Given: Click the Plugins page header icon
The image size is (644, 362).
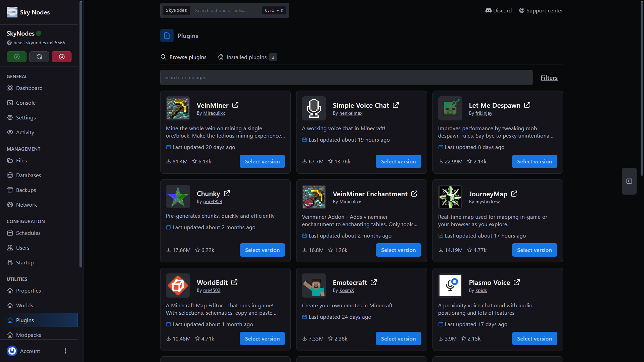Looking at the screenshot, I should [167, 36].
